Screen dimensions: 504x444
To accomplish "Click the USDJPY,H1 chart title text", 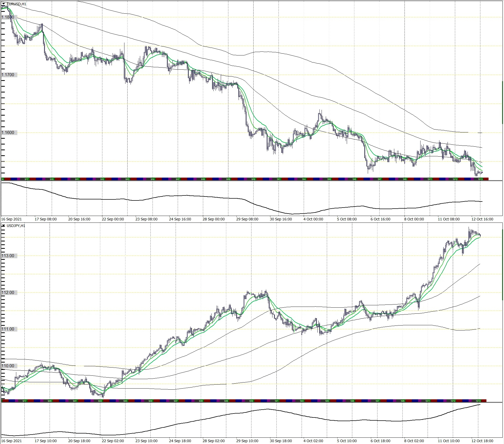I will coord(16,226).
